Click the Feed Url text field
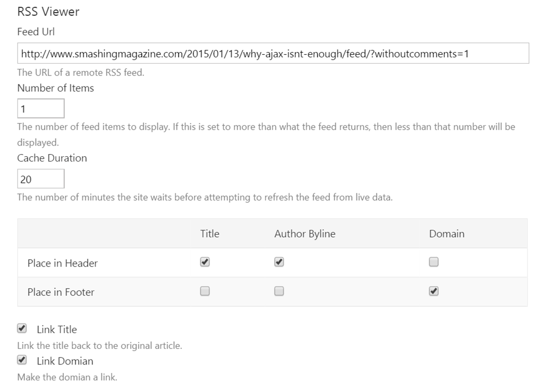Screen dimensions: 544x392 (x=273, y=54)
